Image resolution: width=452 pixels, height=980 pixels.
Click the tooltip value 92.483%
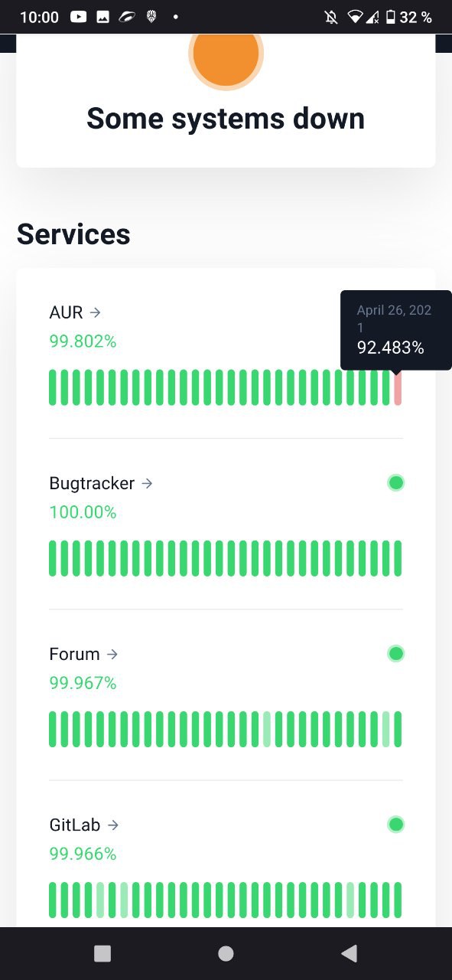pos(390,348)
